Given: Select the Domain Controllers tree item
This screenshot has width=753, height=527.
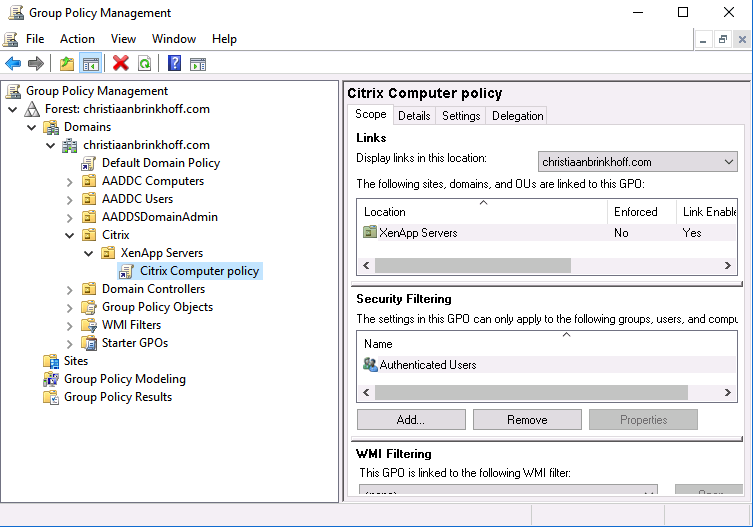Looking at the screenshot, I should click(x=154, y=289).
